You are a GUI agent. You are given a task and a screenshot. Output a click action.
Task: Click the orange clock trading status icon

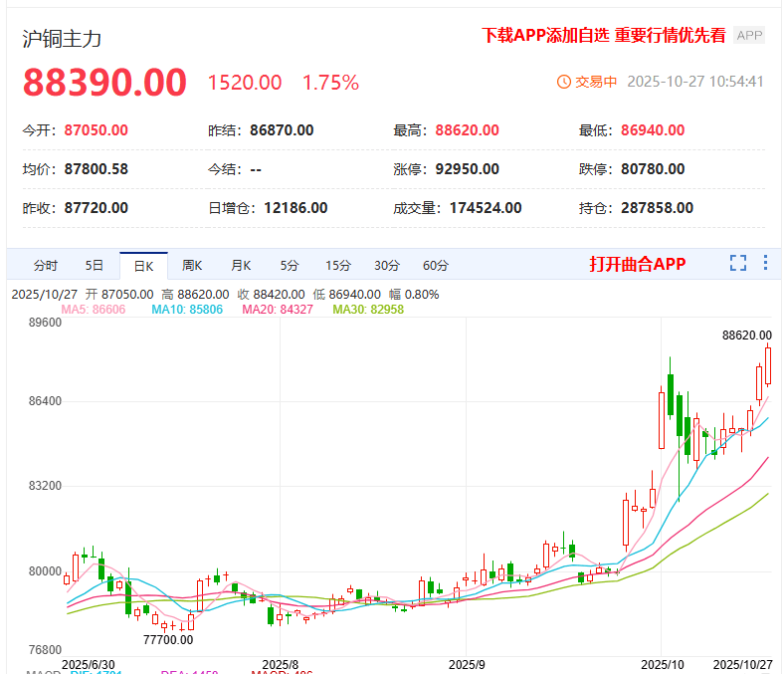[564, 82]
